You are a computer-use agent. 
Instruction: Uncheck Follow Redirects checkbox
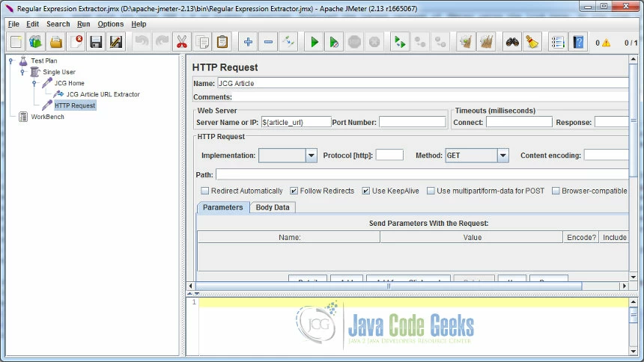point(294,191)
